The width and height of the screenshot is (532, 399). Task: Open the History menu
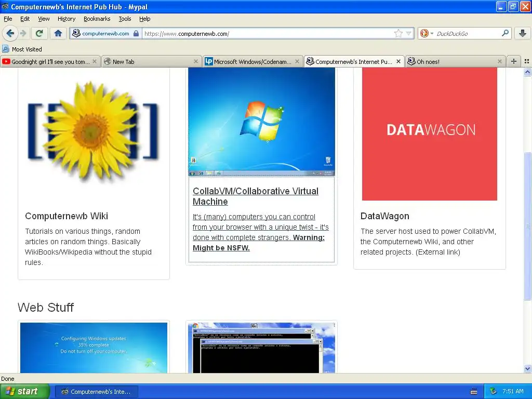(66, 19)
